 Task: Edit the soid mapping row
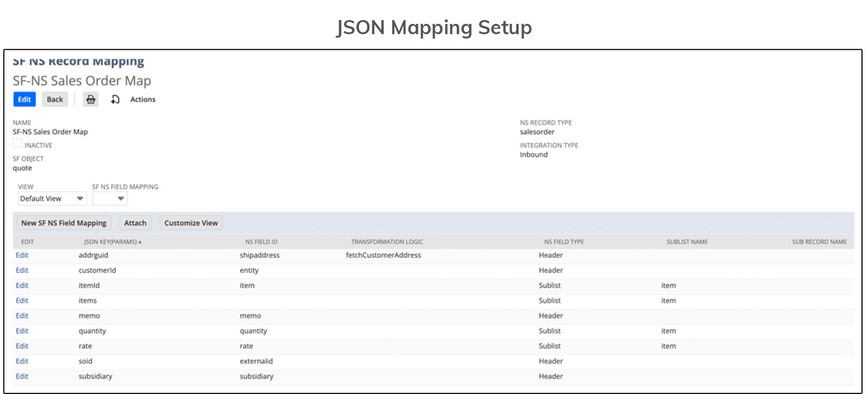point(22,361)
